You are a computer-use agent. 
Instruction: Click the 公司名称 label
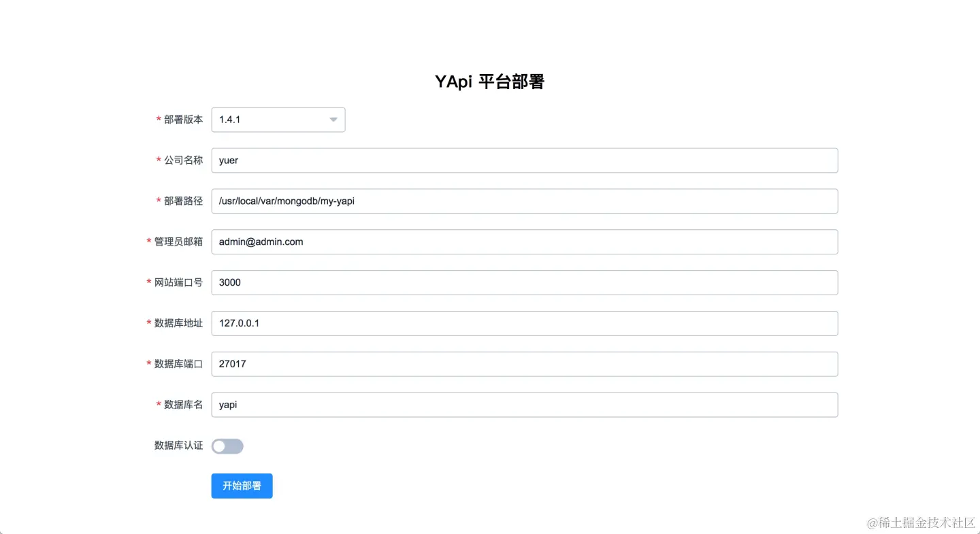[183, 161]
